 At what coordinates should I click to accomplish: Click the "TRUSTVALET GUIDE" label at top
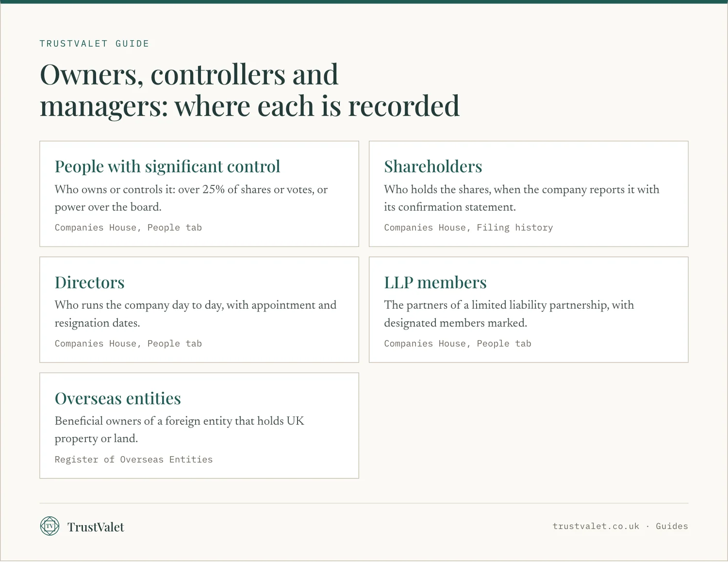94,44
